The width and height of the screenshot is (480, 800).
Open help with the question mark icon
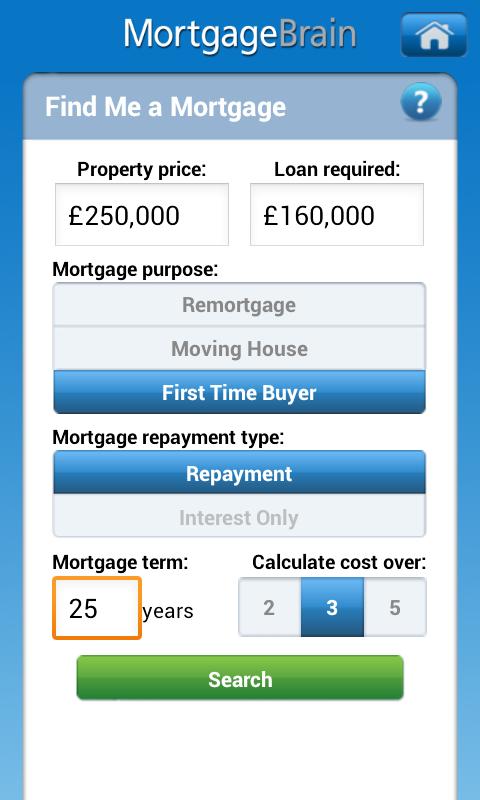[x=421, y=102]
